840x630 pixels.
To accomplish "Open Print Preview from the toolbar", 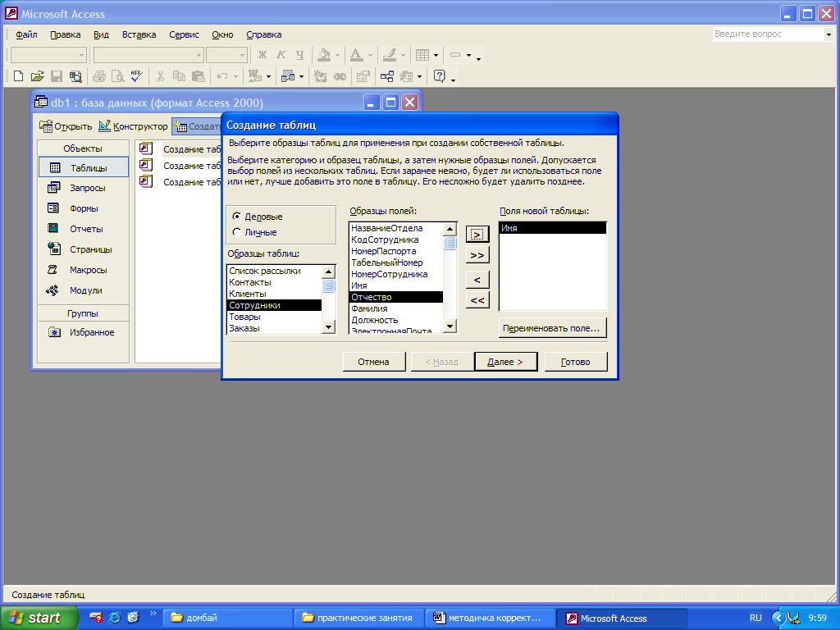I will 118,76.
